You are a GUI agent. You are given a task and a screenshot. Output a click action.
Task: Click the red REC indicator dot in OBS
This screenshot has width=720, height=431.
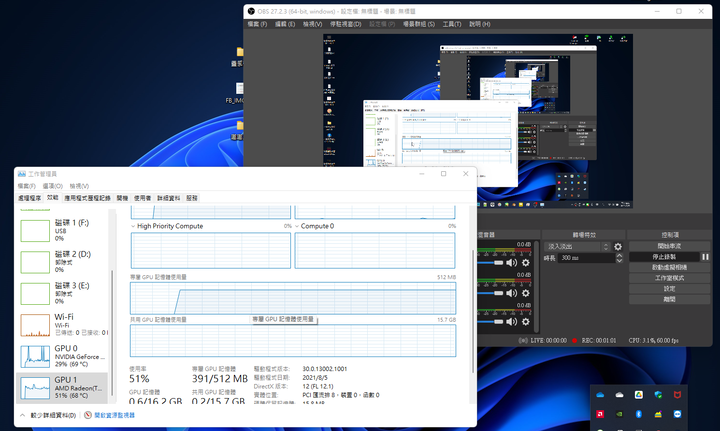[574, 341]
